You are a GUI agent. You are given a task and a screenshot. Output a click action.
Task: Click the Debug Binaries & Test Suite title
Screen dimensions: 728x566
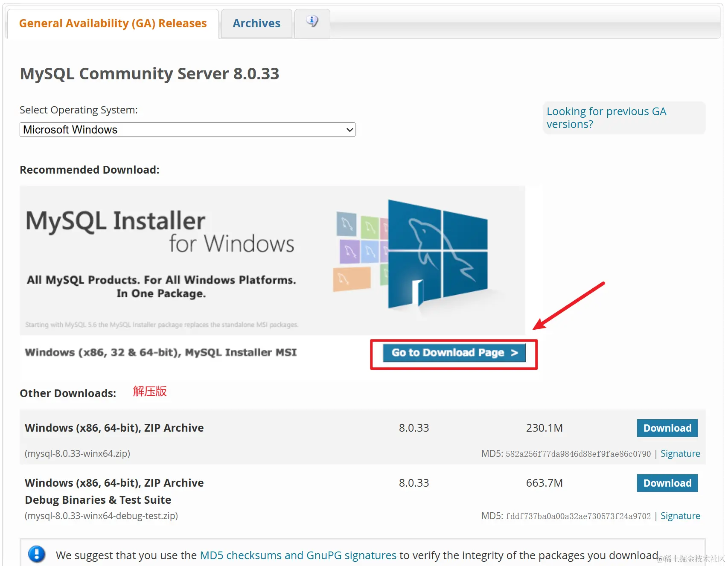coord(98,500)
